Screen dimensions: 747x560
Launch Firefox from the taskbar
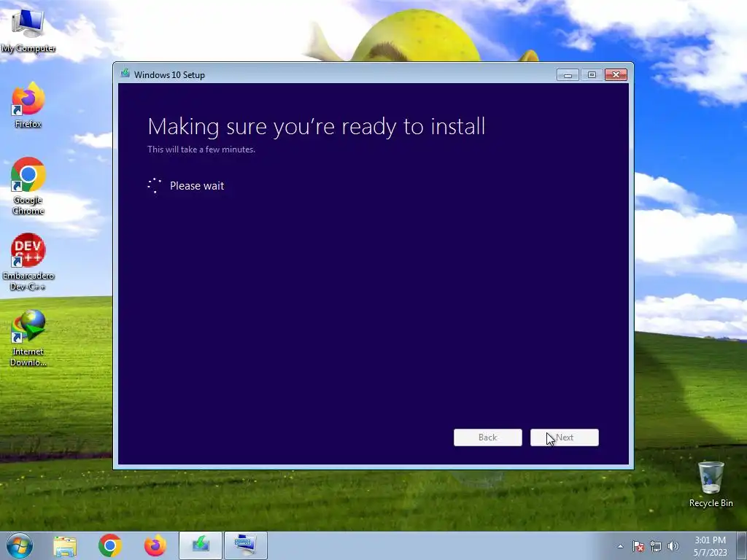155,545
